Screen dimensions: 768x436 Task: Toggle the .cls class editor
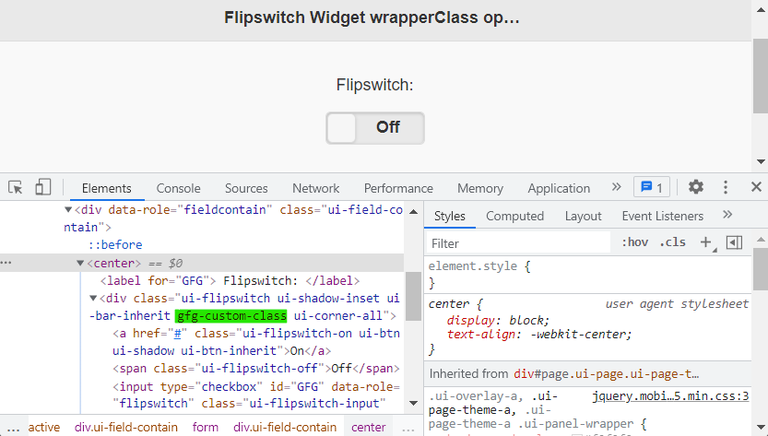point(672,242)
